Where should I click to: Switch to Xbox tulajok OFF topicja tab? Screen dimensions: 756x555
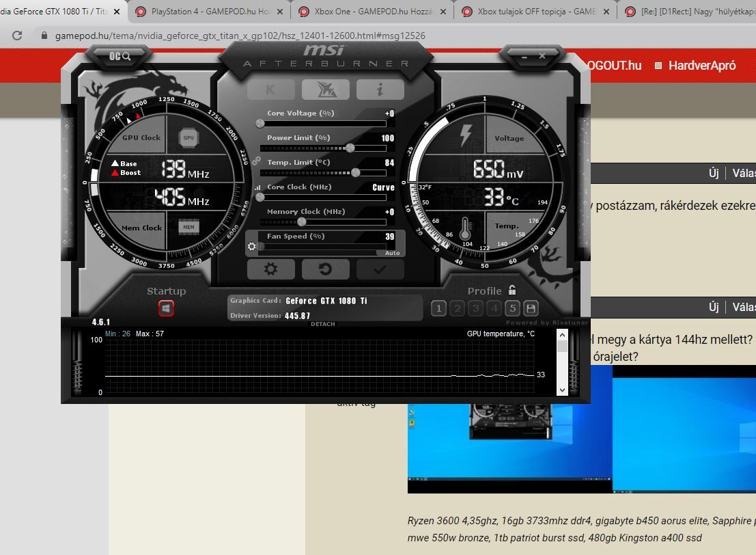(536, 11)
